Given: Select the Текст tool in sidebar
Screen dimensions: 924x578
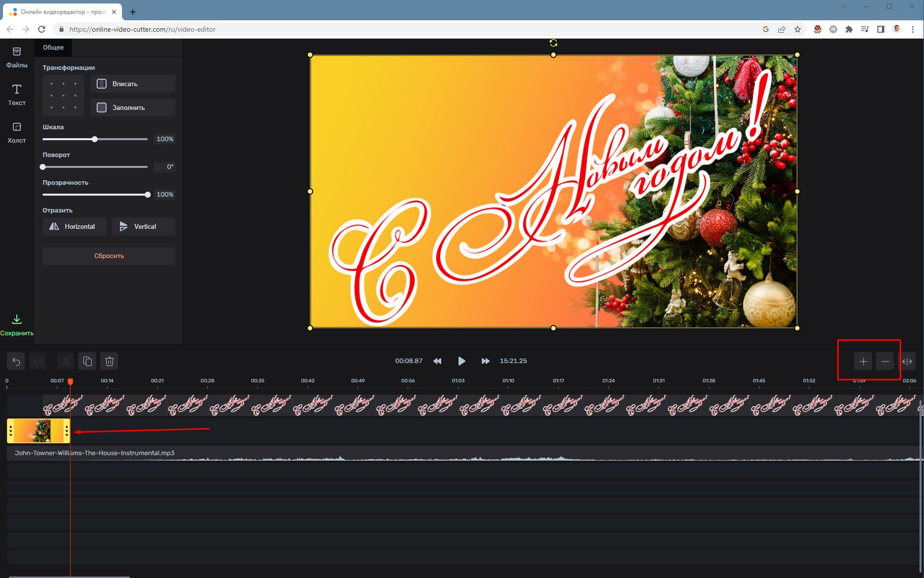Looking at the screenshot, I should (16, 95).
